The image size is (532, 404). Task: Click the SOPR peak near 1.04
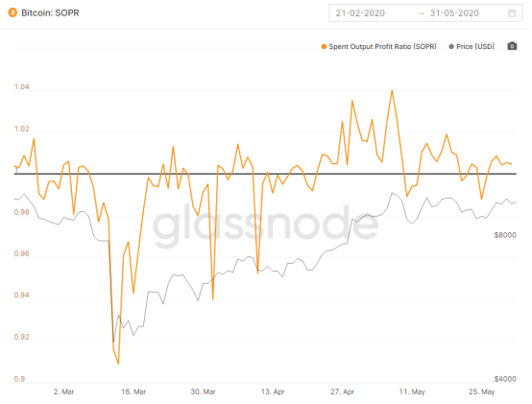[392, 90]
